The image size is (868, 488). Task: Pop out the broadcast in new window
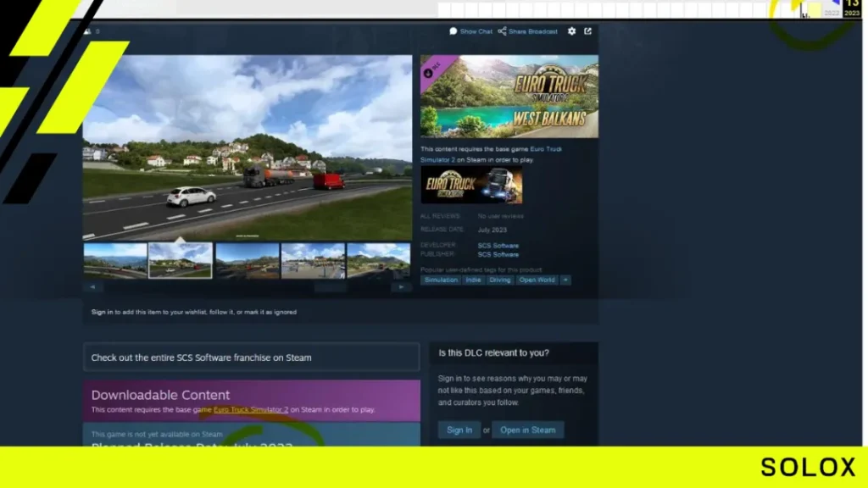click(588, 31)
